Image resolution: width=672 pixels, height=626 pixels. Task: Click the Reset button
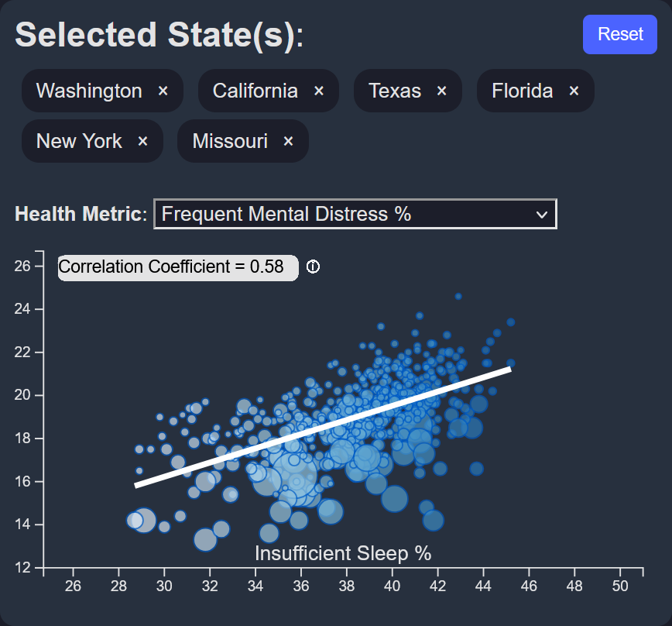(619, 34)
